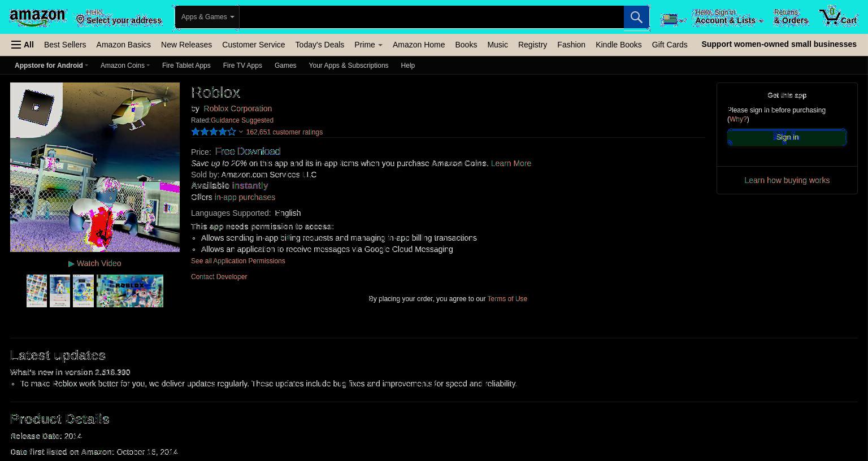Expand the Prime menu

click(x=368, y=45)
